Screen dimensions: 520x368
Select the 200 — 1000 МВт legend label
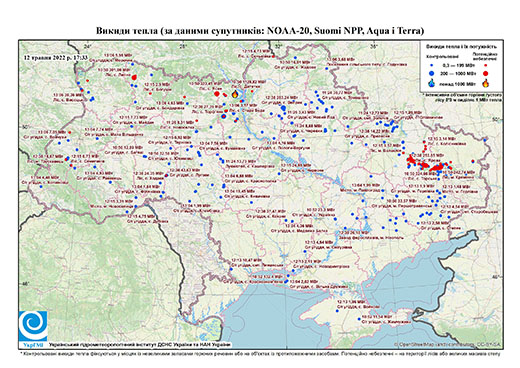(x=457, y=73)
